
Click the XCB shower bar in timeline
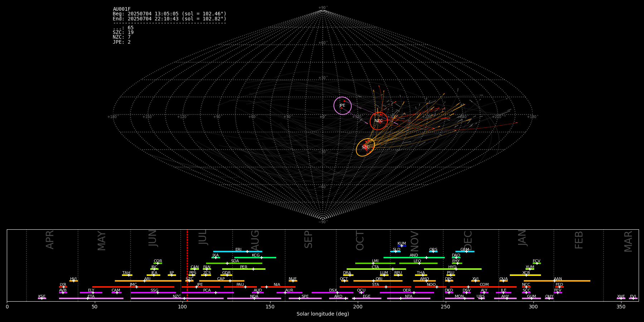tap(525, 275)
